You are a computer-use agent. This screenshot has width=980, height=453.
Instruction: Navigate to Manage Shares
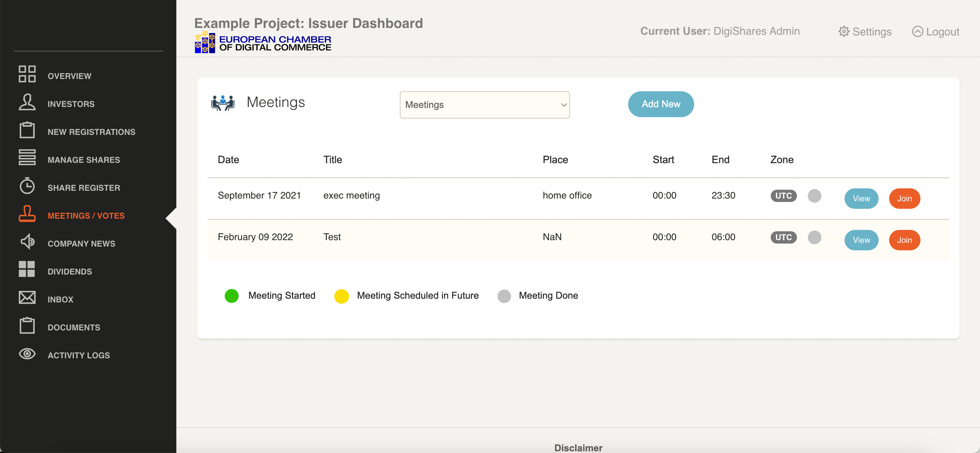click(x=84, y=160)
